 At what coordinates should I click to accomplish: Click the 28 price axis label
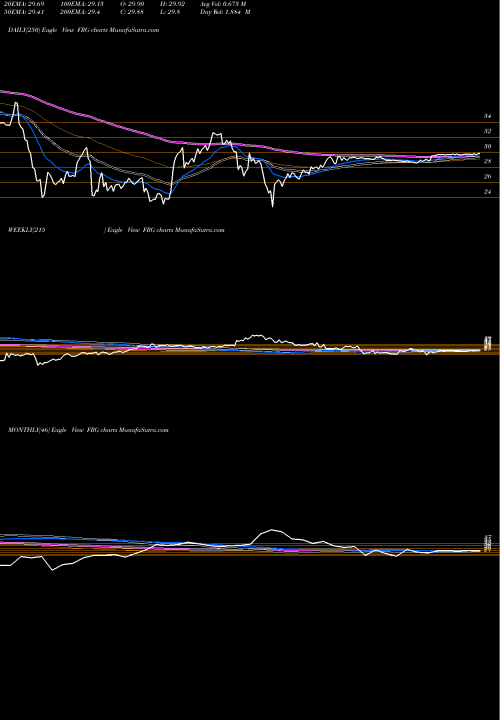(x=487, y=161)
